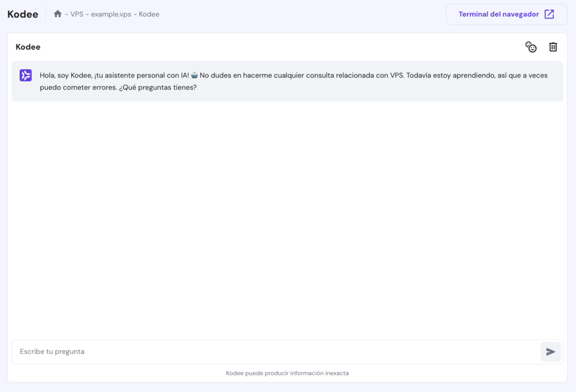Click the Kodee robot avatar icon
The width and height of the screenshot is (576, 392).
[x=25, y=75]
